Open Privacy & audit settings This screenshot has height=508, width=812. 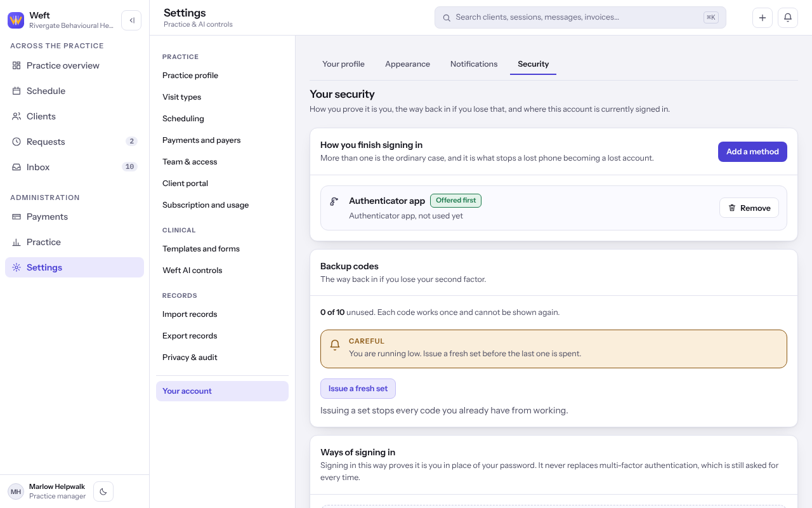[222, 358]
